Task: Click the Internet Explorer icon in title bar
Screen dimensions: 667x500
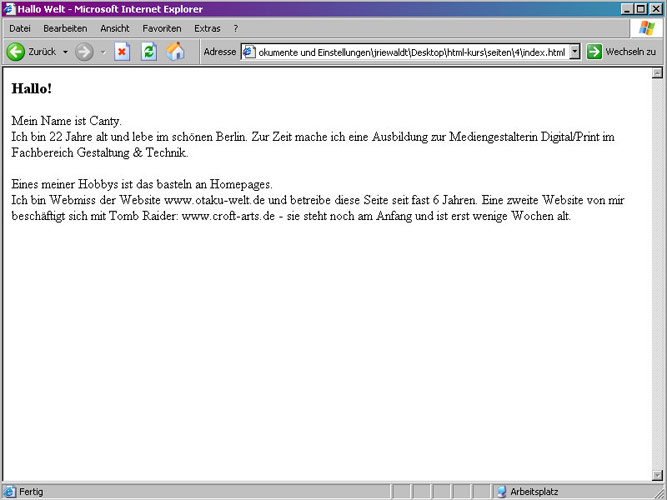Action: (x=9, y=9)
